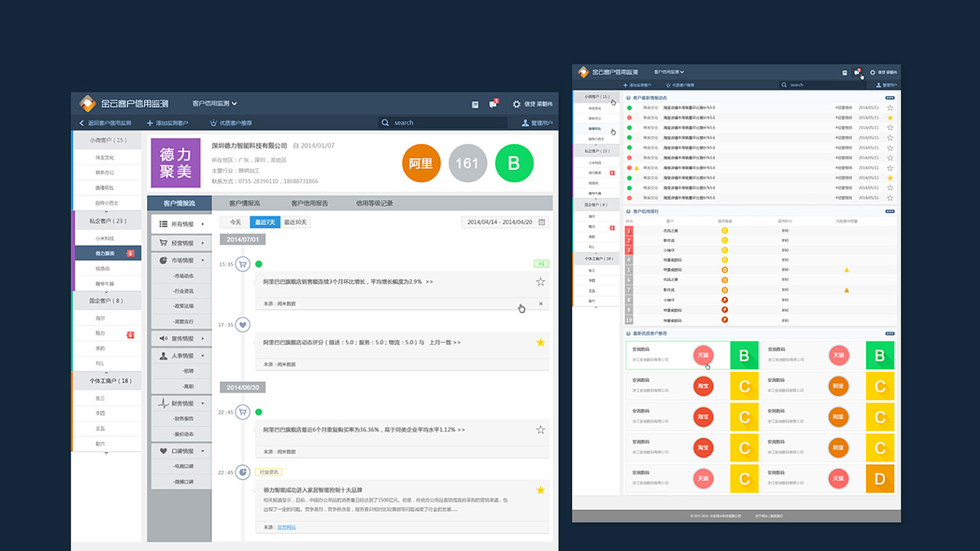Expand the 经营情报 category
Image resolution: width=980 pixels, height=551 pixels.
coord(181,243)
